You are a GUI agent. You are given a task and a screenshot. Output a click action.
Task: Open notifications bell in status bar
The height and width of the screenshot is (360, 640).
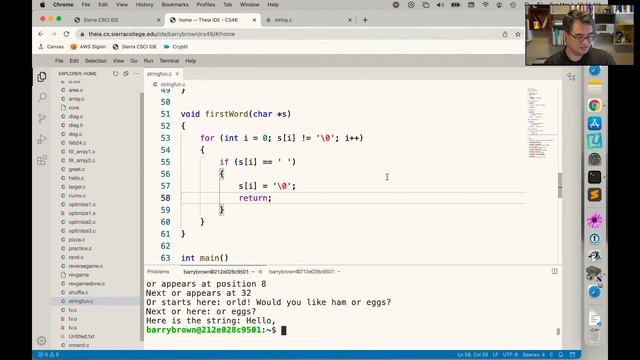coord(561,354)
